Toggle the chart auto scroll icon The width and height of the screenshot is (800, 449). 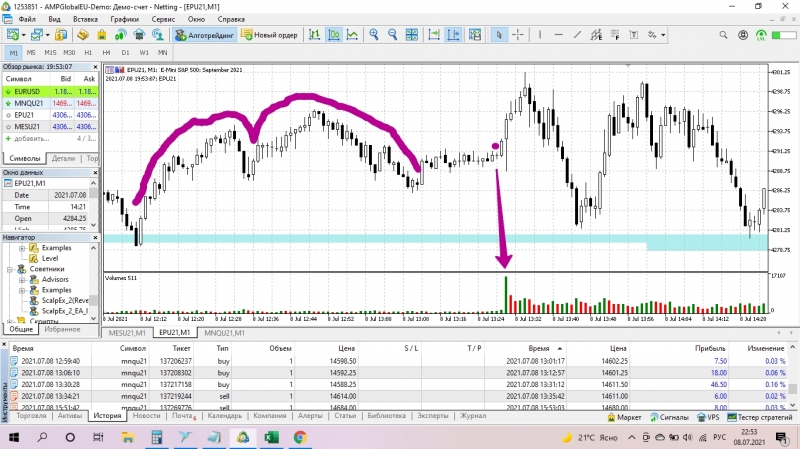[434, 35]
